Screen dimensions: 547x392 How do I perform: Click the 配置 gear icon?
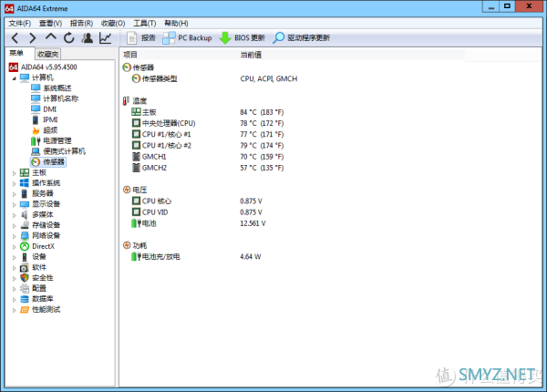25,288
